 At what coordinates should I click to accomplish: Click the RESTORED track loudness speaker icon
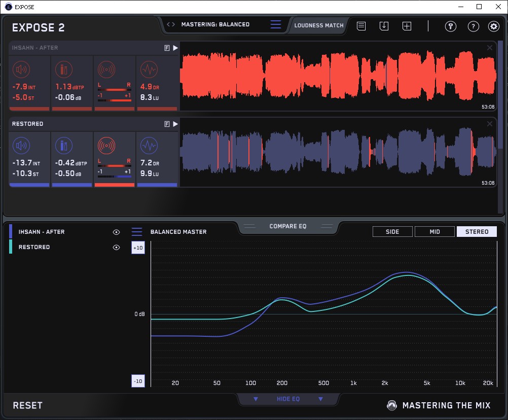21,146
